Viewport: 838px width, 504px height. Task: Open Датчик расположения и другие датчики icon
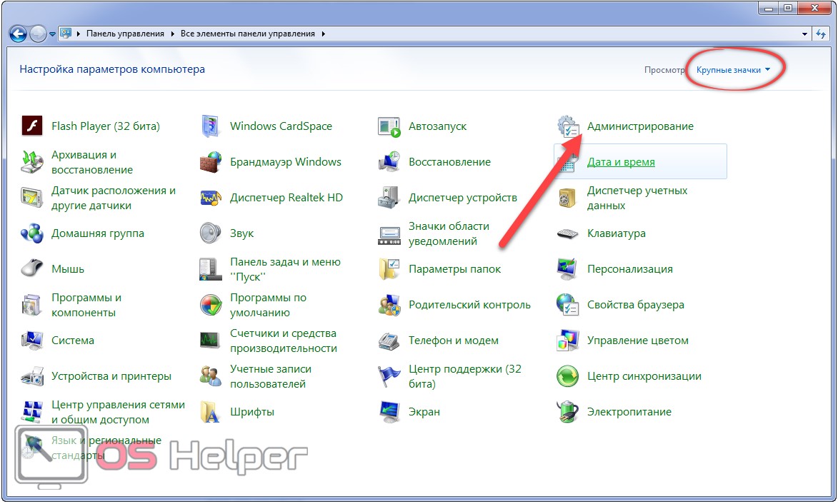click(x=32, y=198)
